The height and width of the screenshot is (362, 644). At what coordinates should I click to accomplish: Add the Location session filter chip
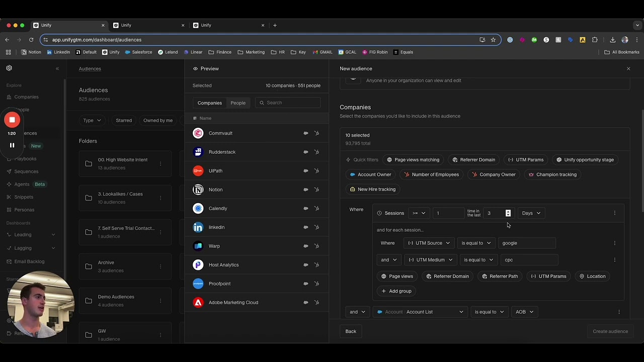(592, 276)
